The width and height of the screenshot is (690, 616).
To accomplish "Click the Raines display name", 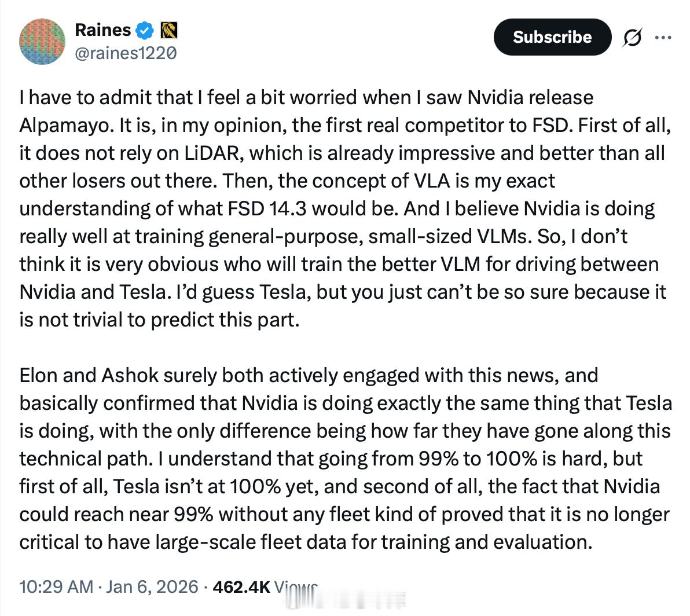I will pyautogui.click(x=102, y=29).
